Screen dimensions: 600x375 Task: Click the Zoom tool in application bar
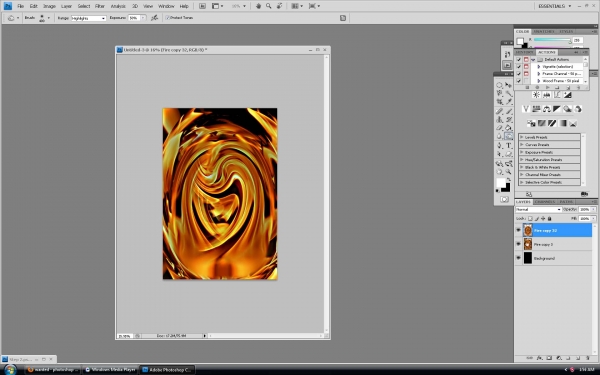[x=269, y=6]
